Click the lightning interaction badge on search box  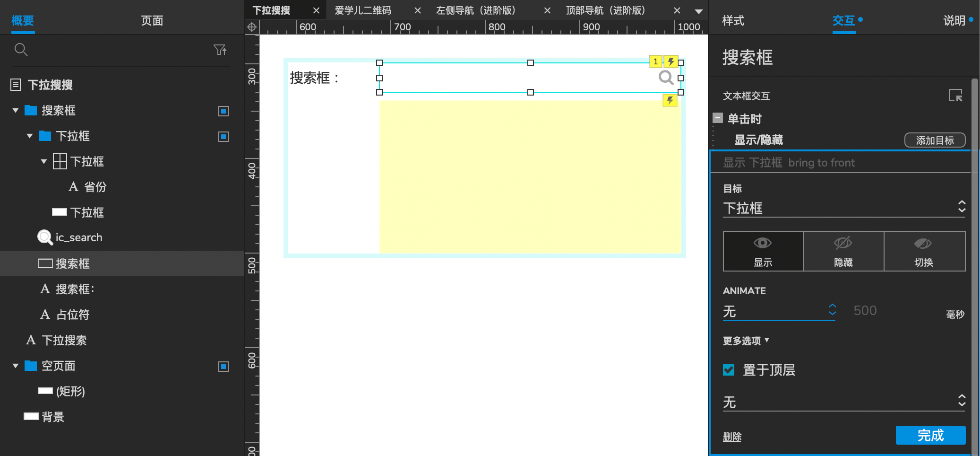pos(671,61)
